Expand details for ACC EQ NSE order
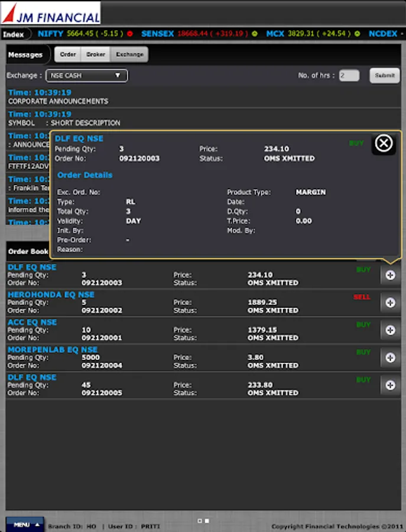This screenshot has height=532, width=406. [x=390, y=330]
